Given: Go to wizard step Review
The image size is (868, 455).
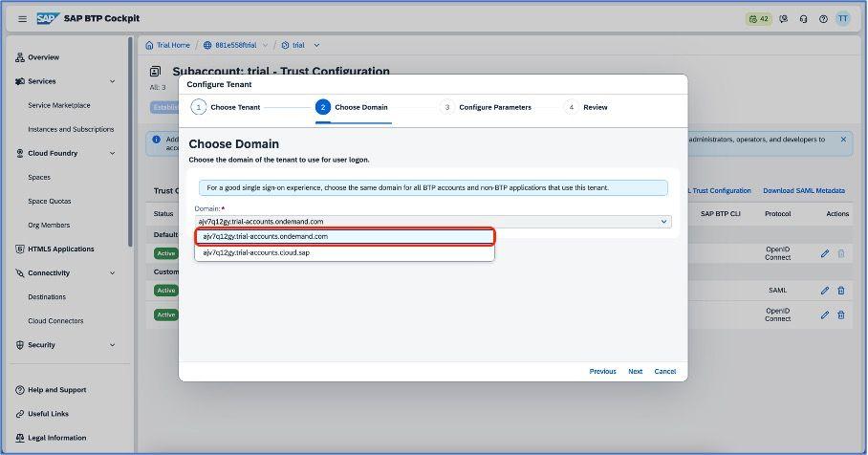Looking at the screenshot, I should pyautogui.click(x=586, y=107).
